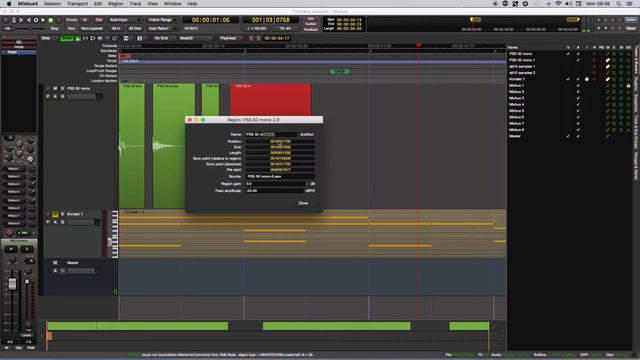Open the Region menu

pyautogui.click(x=116, y=4)
